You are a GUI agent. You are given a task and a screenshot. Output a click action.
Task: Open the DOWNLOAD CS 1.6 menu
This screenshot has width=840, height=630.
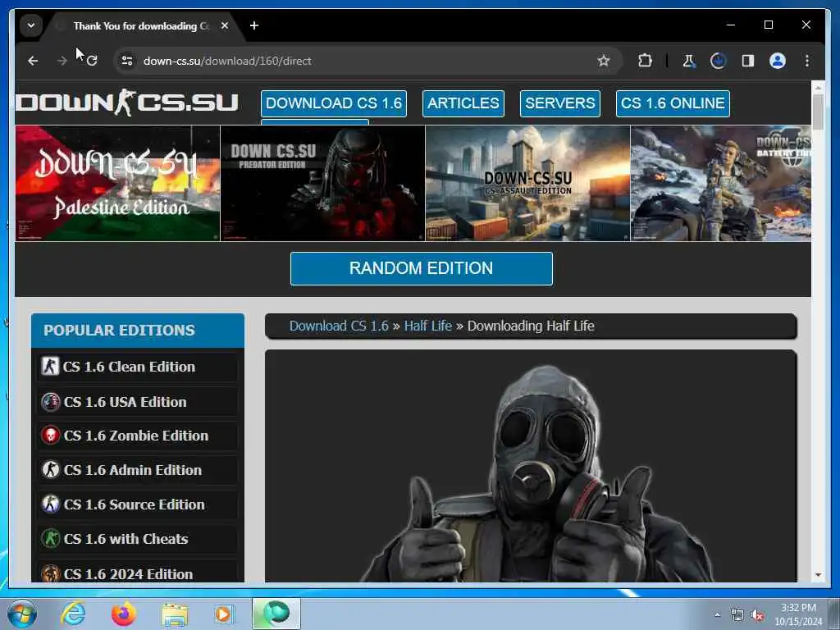click(x=334, y=103)
